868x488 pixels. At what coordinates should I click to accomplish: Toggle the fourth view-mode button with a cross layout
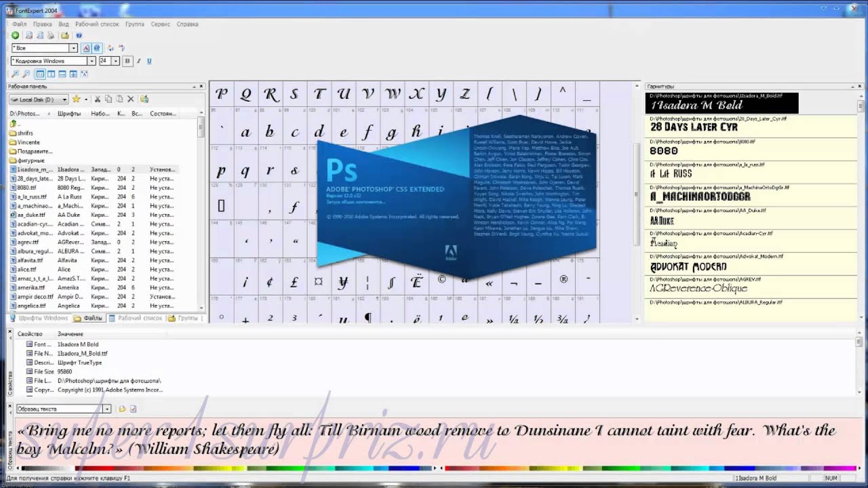73,74
